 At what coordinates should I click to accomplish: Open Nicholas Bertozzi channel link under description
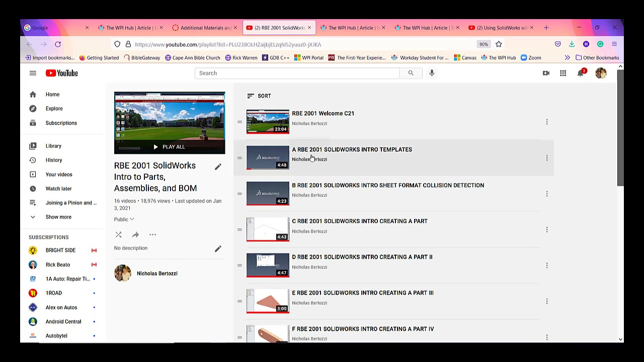pos(157,274)
